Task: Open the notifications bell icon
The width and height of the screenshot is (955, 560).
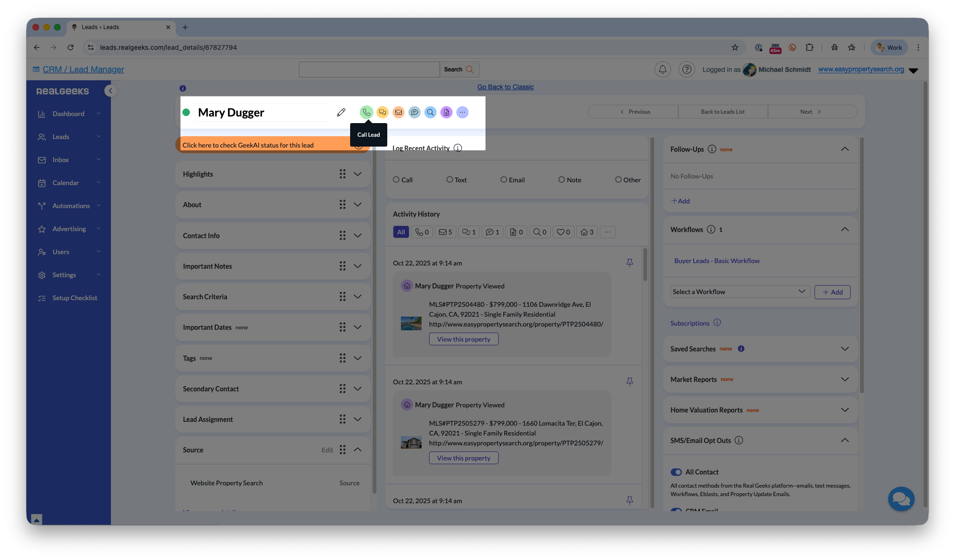Action: pyautogui.click(x=662, y=70)
